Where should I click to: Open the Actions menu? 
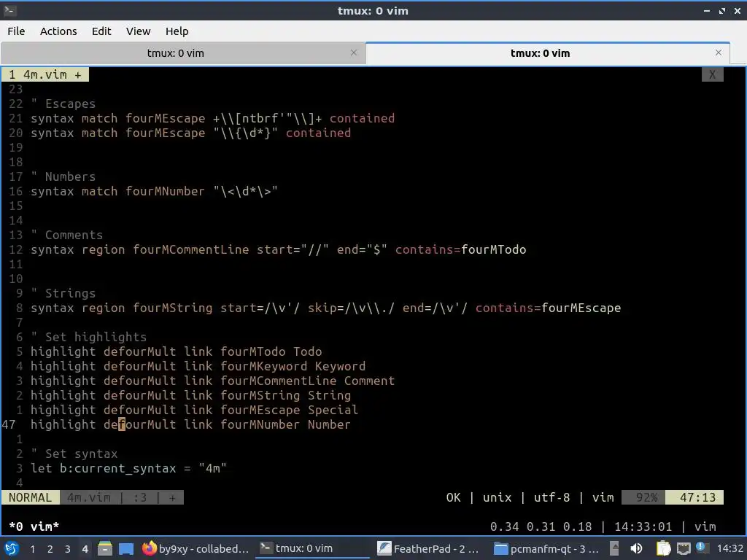tap(58, 31)
